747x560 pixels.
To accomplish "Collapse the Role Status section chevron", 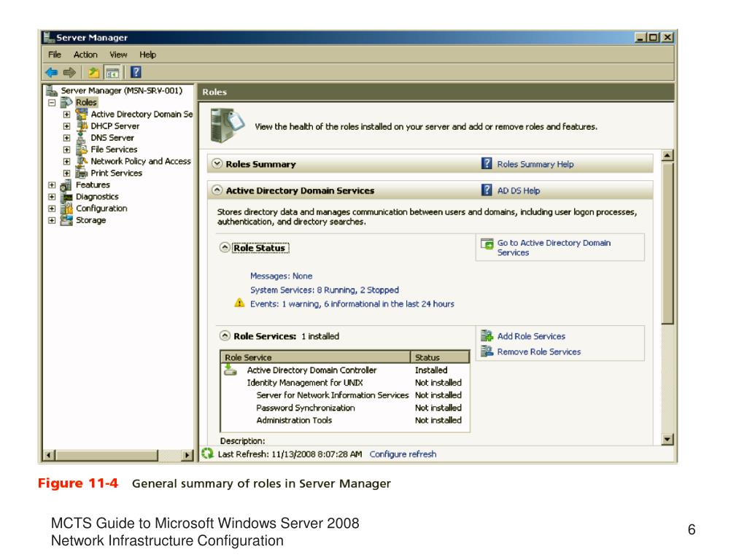I will (225, 247).
